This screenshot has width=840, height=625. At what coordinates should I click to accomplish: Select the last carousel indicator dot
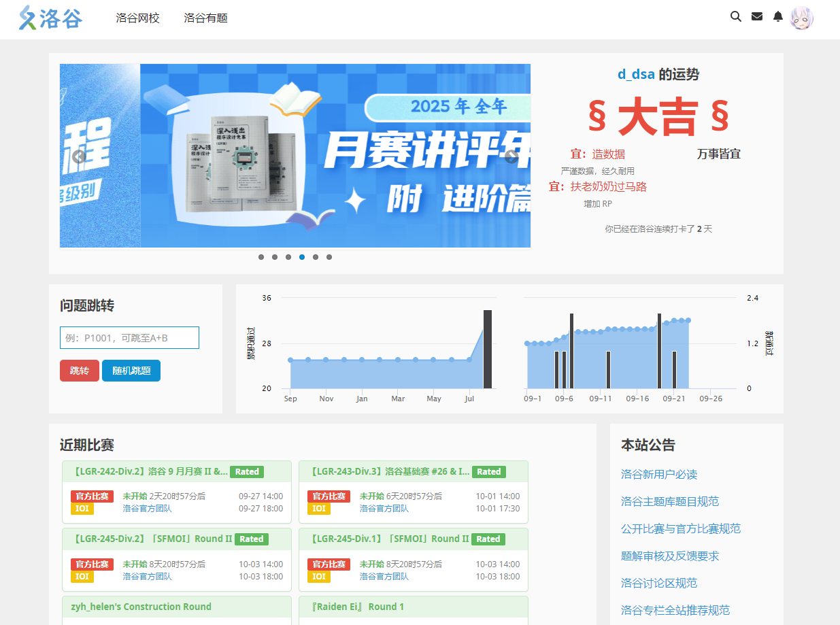(x=329, y=257)
